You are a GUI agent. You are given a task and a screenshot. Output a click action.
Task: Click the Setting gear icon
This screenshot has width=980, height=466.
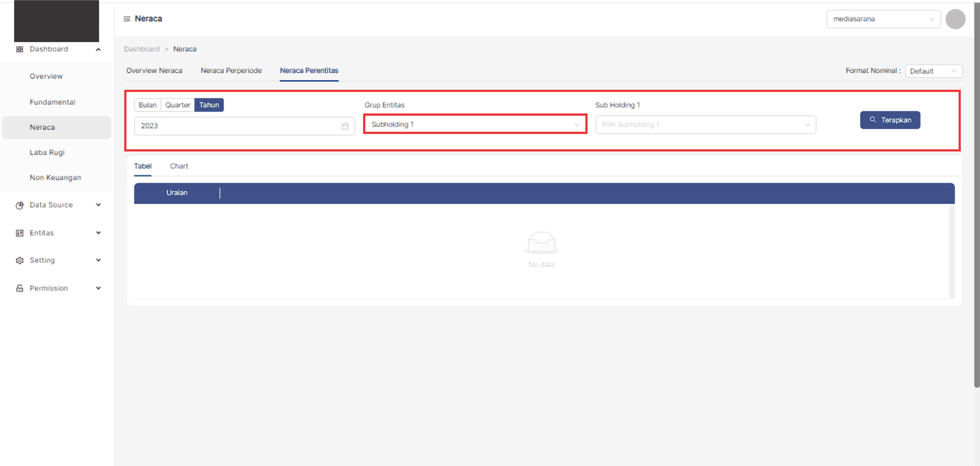click(x=20, y=260)
